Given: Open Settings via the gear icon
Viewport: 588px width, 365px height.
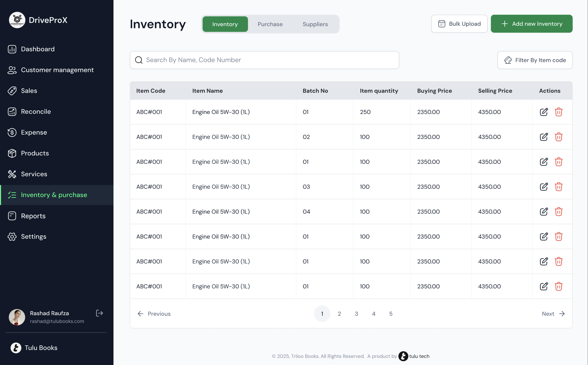Looking at the screenshot, I should pyautogui.click(x=12, y=236).
